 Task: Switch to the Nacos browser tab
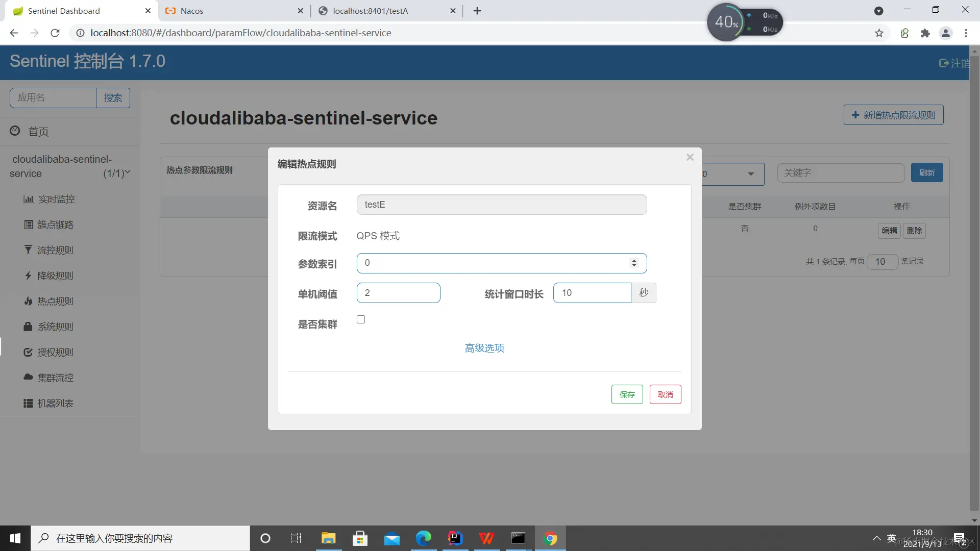(x=192, y=11)
